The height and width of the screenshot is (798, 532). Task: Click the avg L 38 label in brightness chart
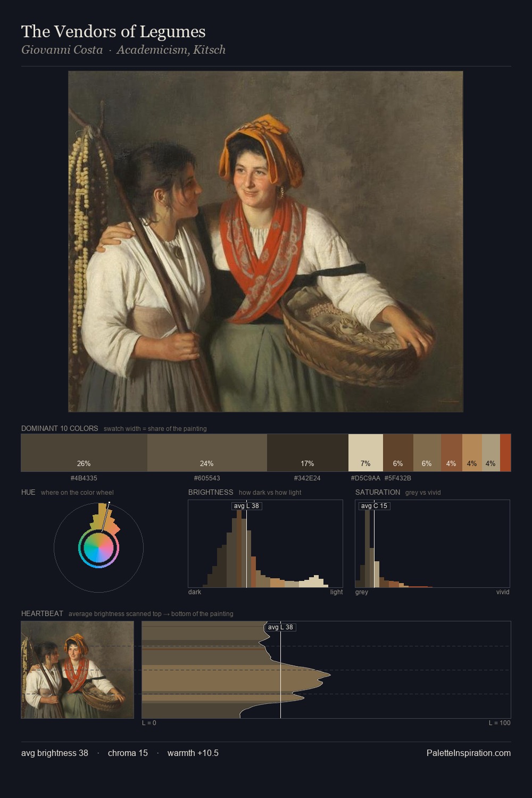pyautogui.click(x=246, y=506)
